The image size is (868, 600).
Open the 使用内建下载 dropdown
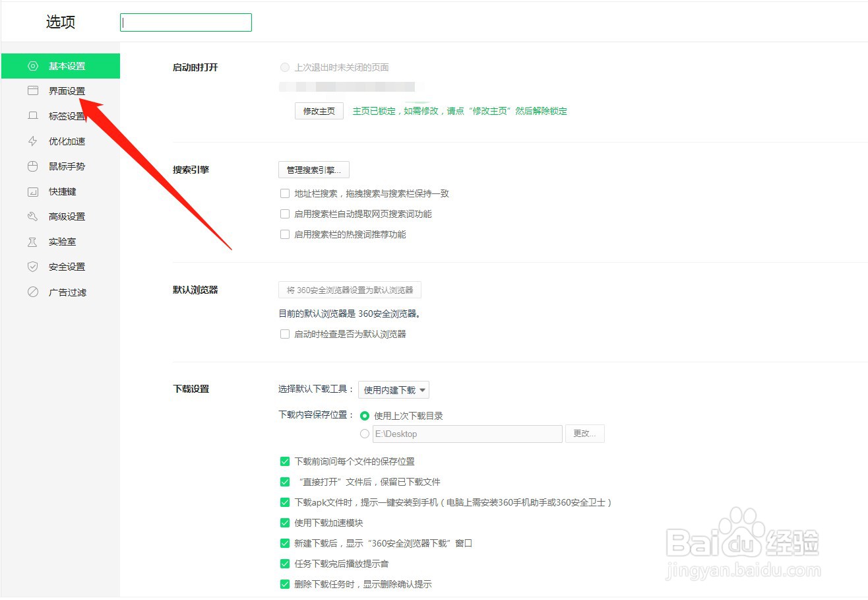tap(393, 389)
